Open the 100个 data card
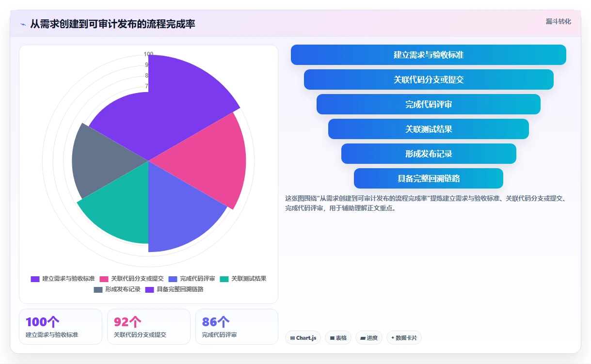591x364 pixels. tap(61, 327)
